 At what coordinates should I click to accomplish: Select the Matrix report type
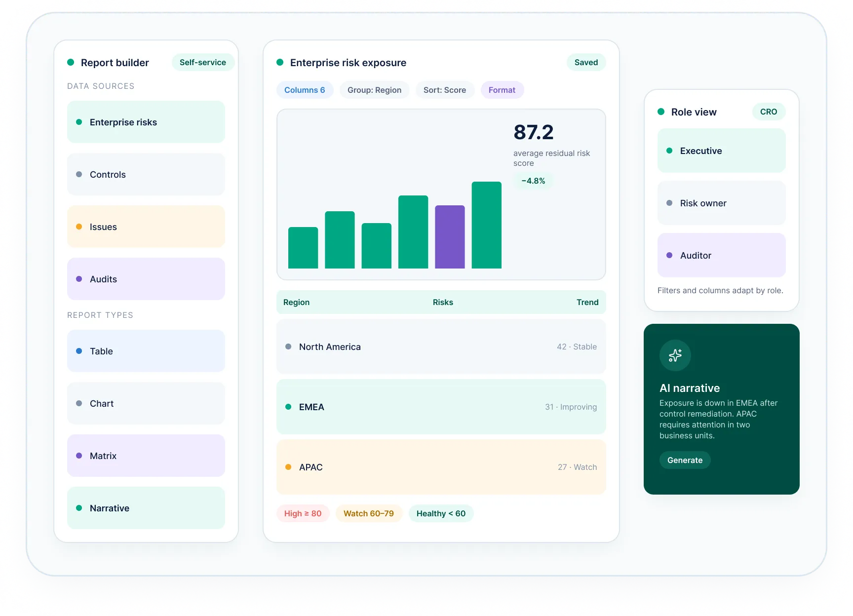point(146,456)
